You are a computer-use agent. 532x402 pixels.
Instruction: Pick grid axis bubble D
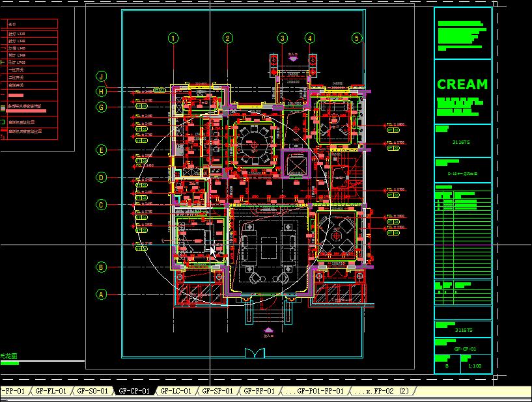tap(101, 178)
